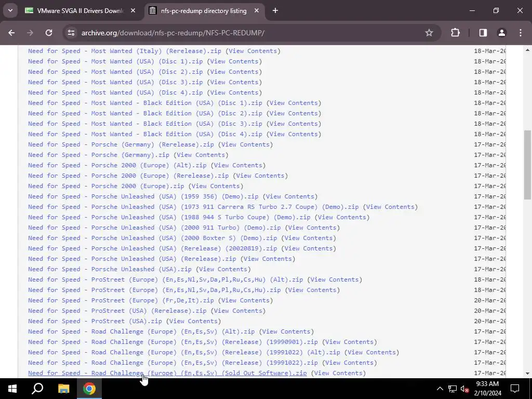Close the nfs-pc-redump directory listing tab
The width and height of the screenshot is (532, 399).
pos(257,10)
